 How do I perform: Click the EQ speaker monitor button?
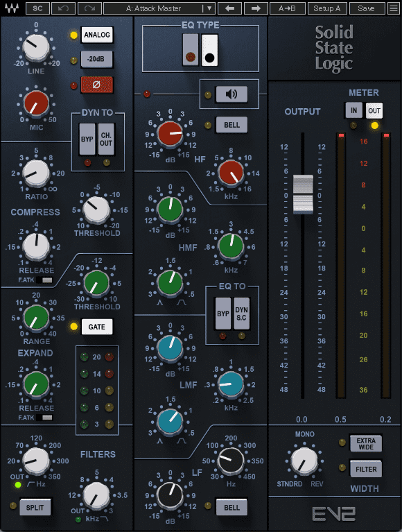click(231, 94)
